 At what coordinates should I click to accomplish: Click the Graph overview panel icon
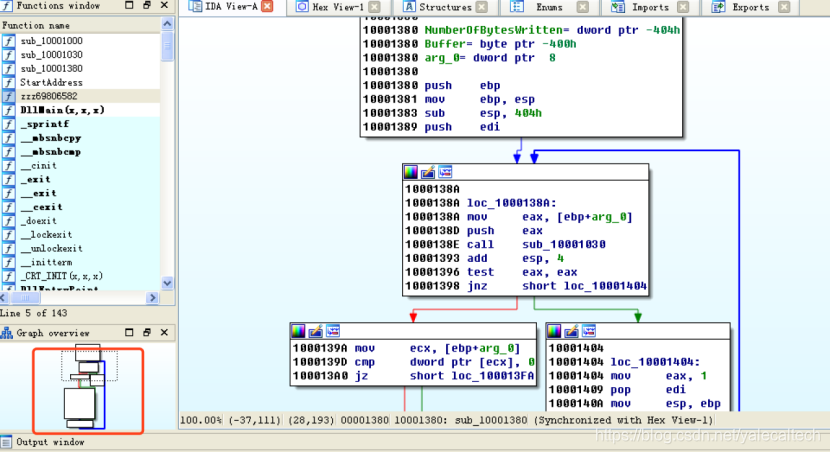6,333
